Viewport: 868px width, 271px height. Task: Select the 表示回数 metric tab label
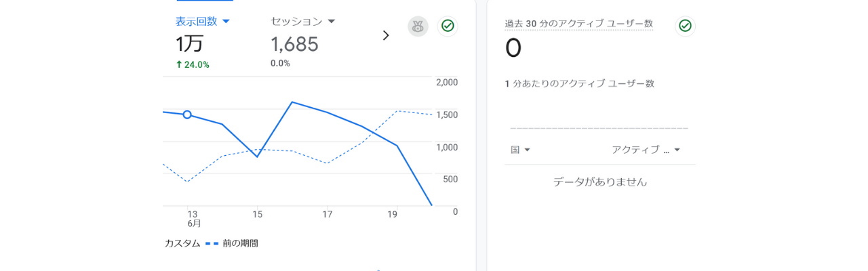tap(197, 21)
